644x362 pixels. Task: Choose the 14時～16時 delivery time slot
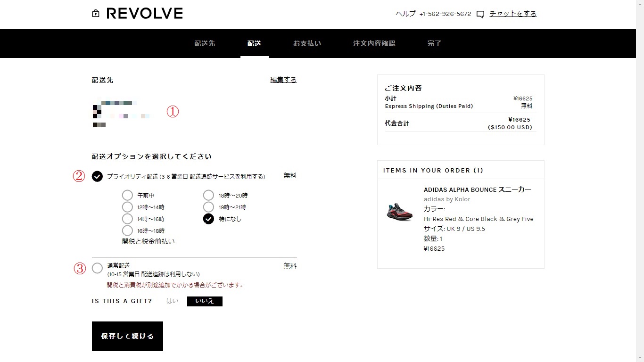[127, 219]
